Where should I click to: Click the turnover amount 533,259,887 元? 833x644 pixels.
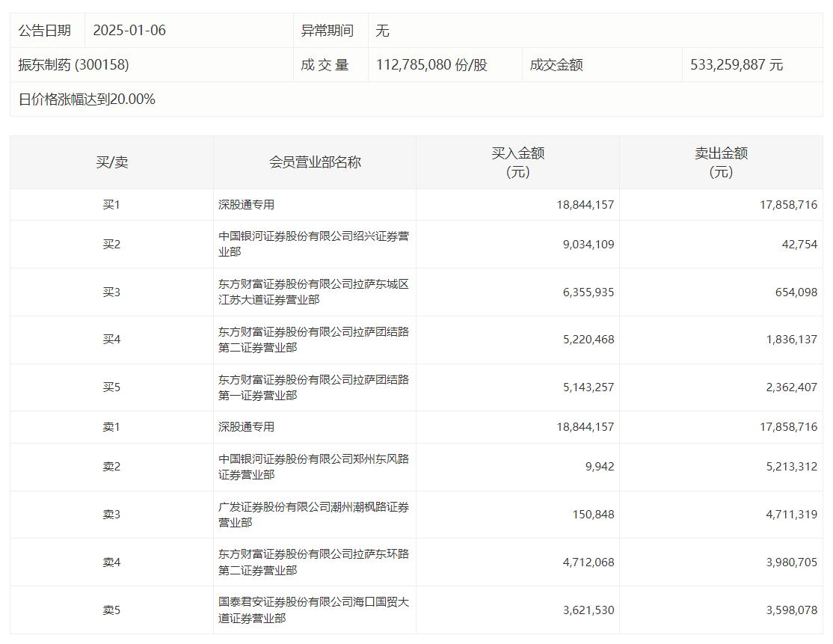point(737,65)
